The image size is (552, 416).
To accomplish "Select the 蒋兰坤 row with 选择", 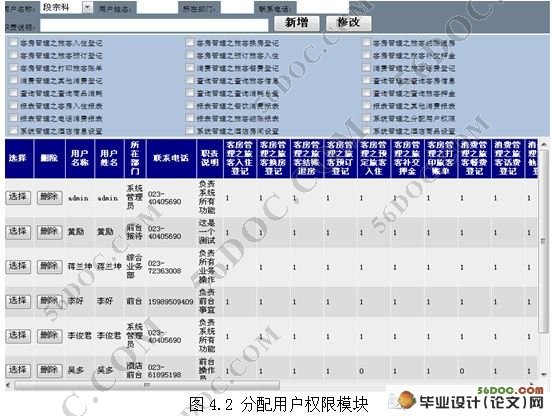I will click(18, 266).
